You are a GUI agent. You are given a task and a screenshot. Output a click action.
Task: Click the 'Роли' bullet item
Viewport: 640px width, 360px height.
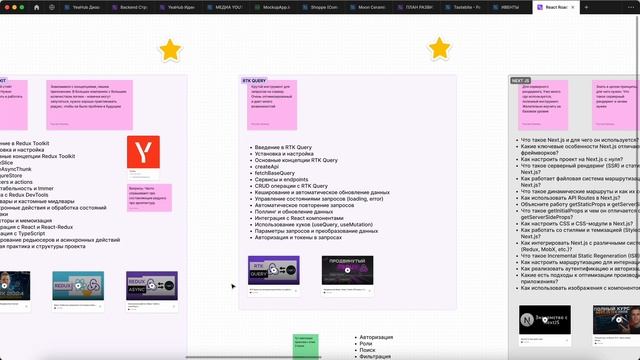click(x=366, y=344)
